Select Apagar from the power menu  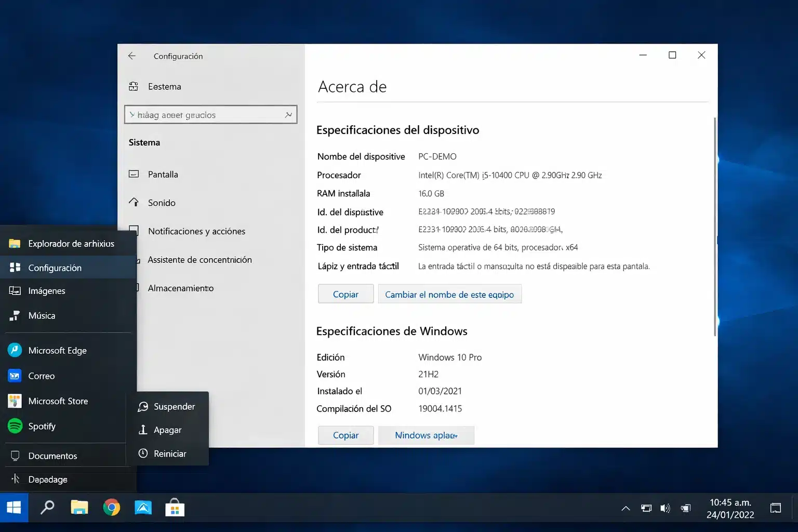pos(167,430)
